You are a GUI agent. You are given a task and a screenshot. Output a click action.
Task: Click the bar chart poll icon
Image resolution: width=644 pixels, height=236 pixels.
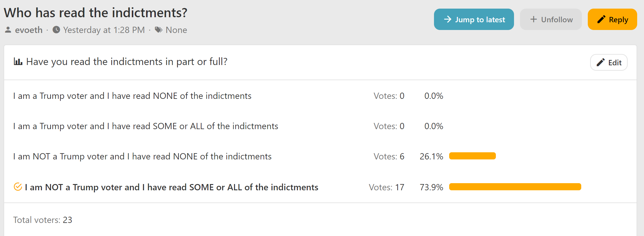tap(18, 62)
